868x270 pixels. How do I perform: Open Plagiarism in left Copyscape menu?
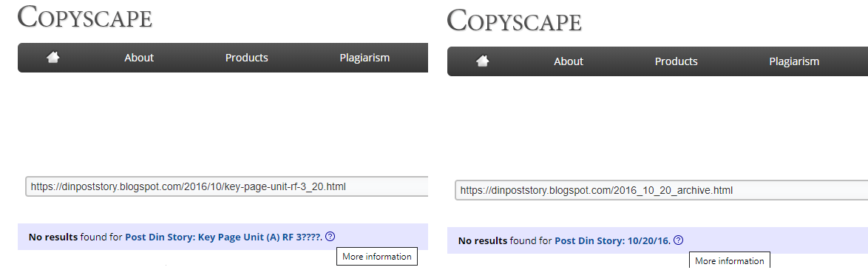pyautogui.click(x=365, y=58)
